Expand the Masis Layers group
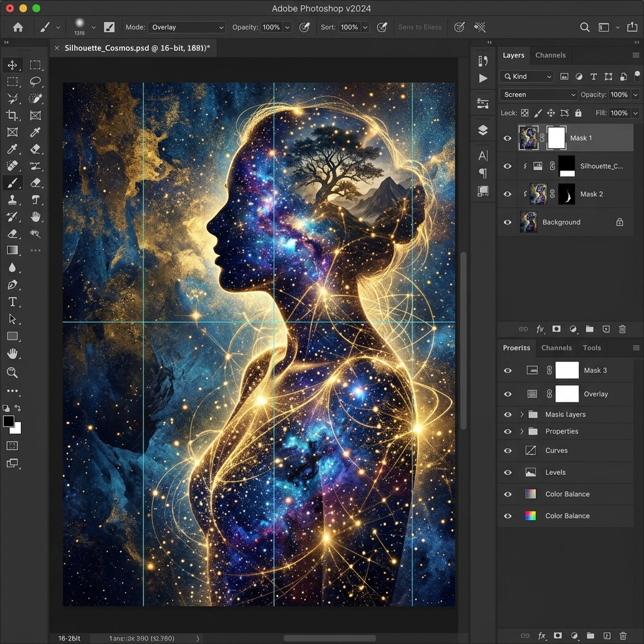This screenshot has height=644, width=644. (522, 414)
